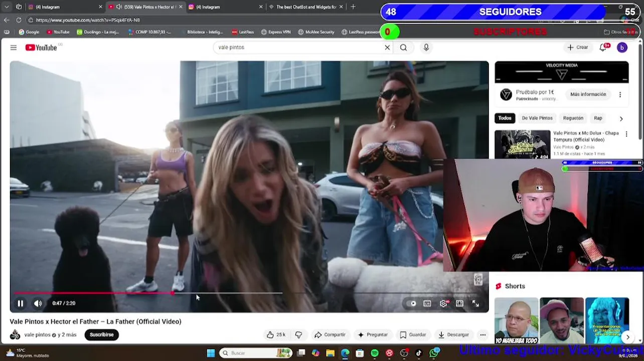Open the McAfee Security bookmark

(316, 32)
